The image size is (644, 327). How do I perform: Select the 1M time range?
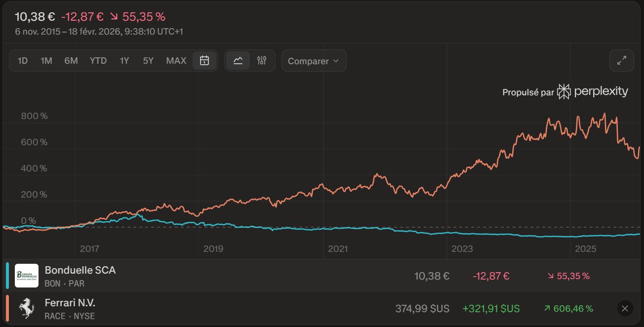(x=46, y=61)
